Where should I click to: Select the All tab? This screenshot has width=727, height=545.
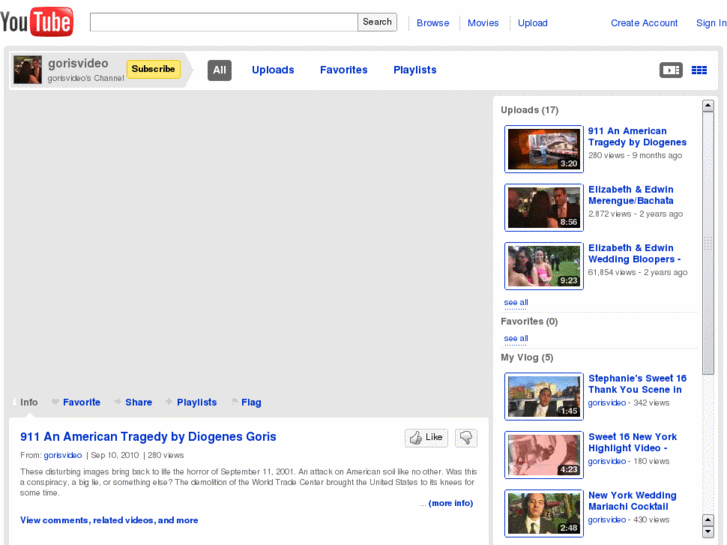(x=219, y=70)
